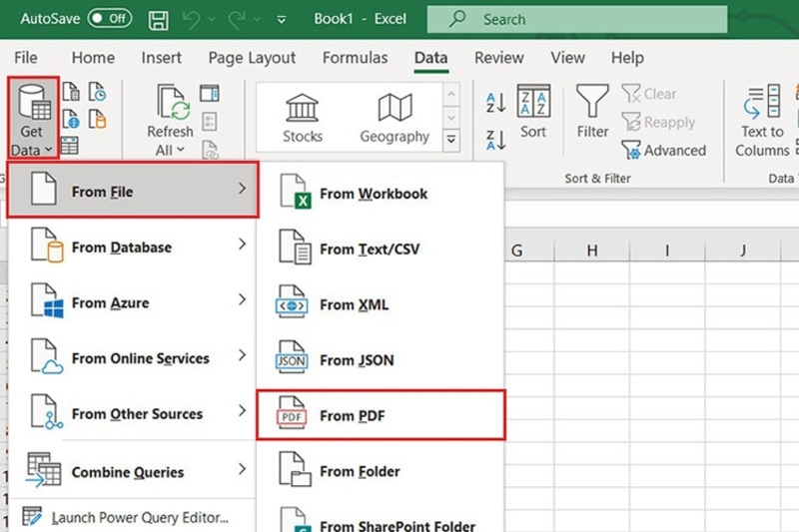The height and width of the screenshot is (532, 799).
Task: Expand the data types gallery More button
Action: [451, 140]
